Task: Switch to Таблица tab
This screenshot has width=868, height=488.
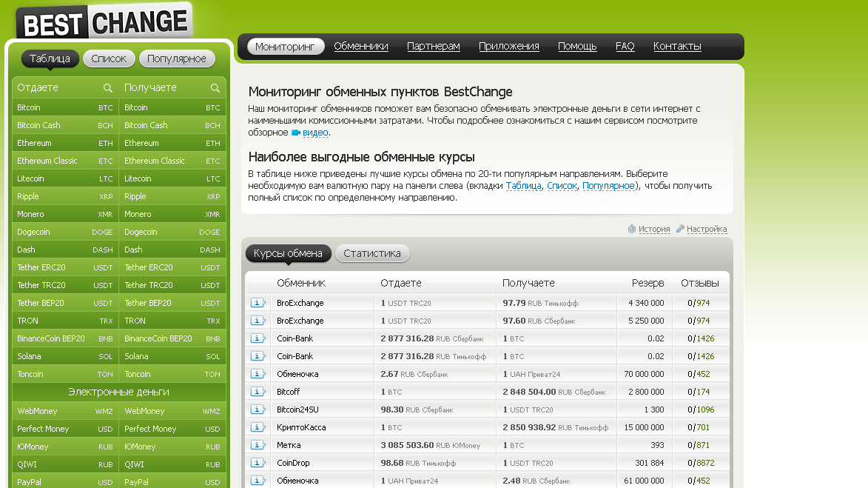Action: click(x=50, y=59)
